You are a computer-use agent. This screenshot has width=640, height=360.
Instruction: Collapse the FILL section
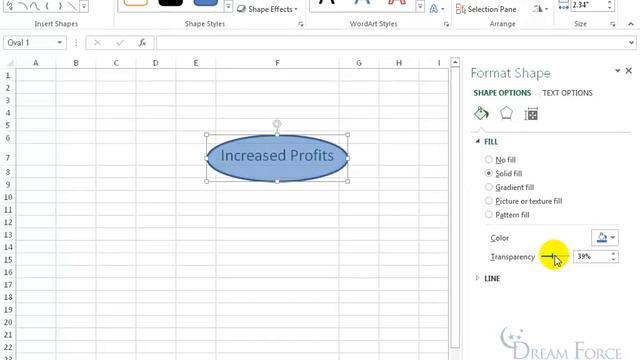478,141
